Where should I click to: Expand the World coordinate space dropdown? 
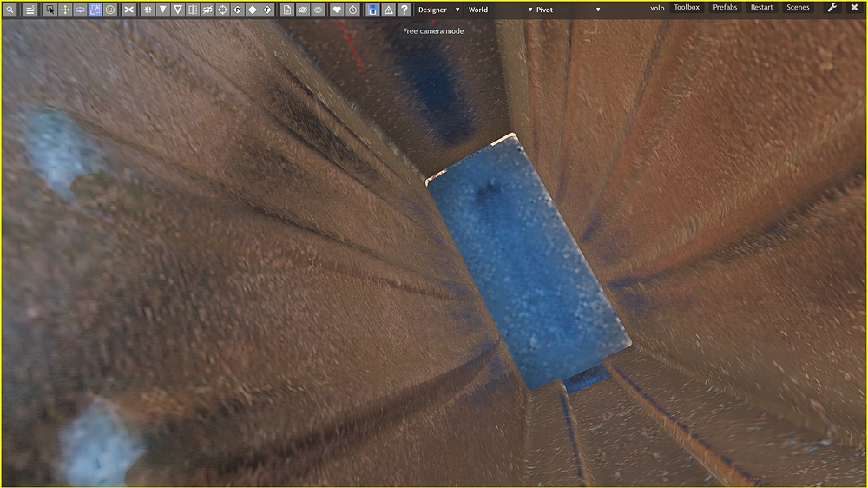point(499,10)
